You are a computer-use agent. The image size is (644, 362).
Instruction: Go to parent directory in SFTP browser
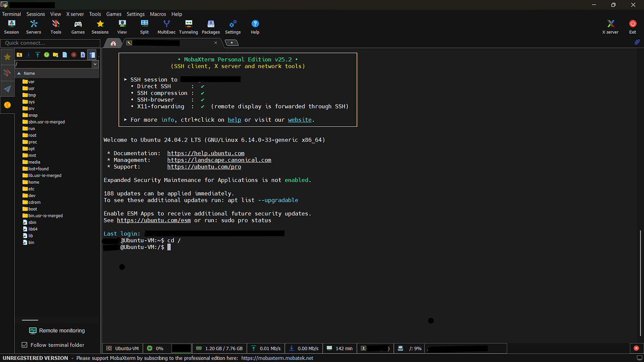pyautogui.click(x=19, y=55)
